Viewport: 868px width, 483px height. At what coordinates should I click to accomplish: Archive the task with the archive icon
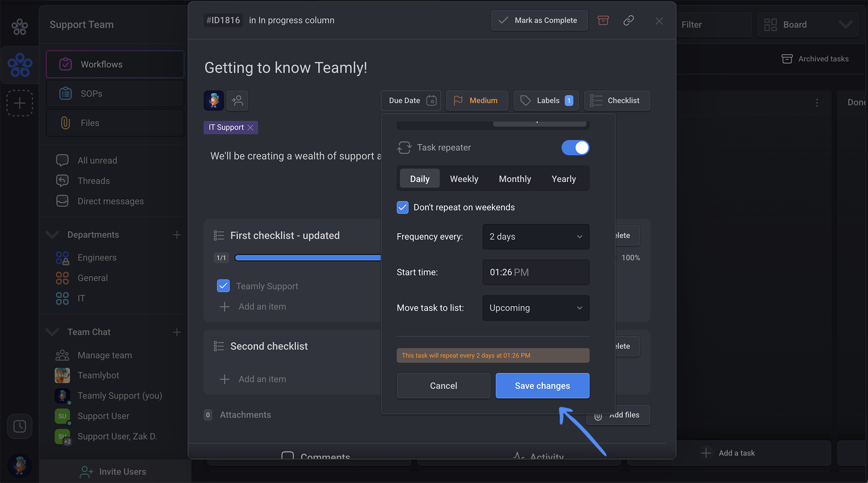tap(603, 21)
